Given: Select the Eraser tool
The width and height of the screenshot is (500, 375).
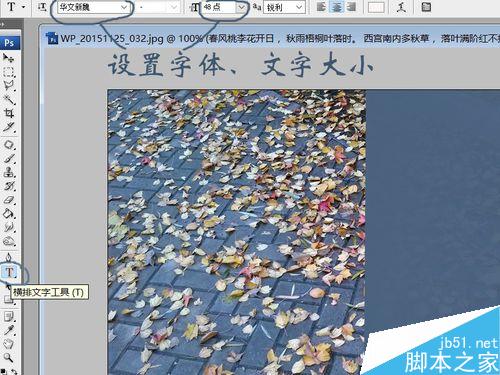Looking at the screenshot, I should (x=9, y=200).
